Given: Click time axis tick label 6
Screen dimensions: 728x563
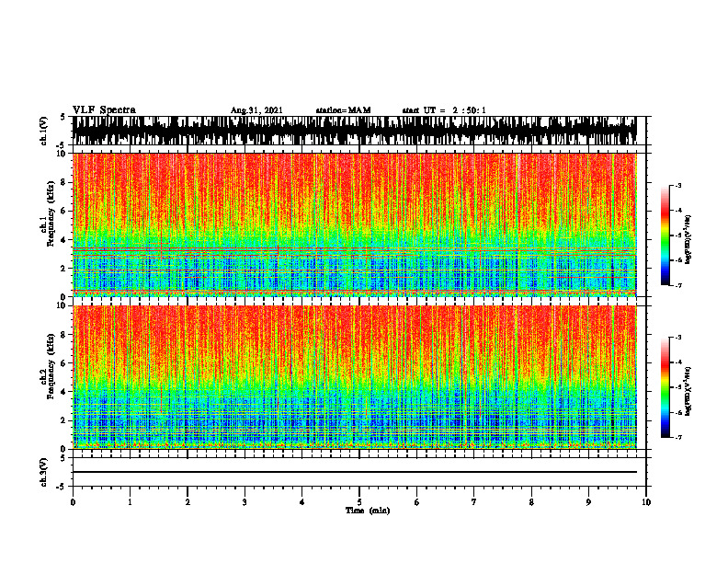Looking at the screenshot, I should coord(417,502).
